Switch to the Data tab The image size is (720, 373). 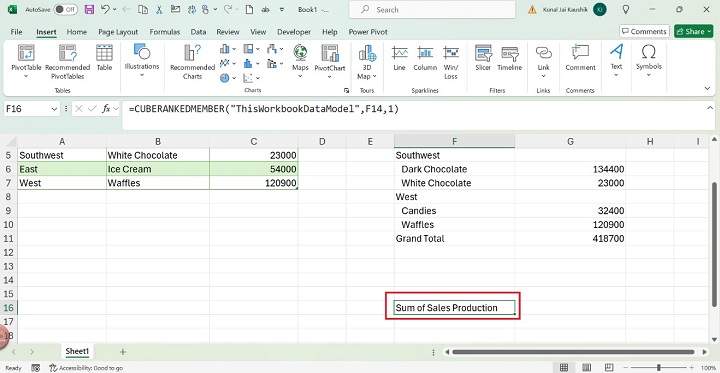click(198, 32)
